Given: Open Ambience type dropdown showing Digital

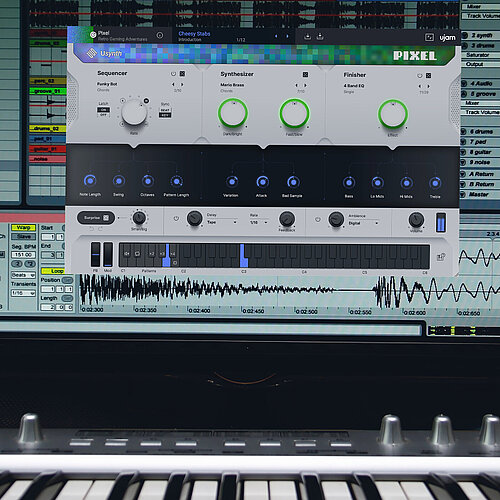Looking at the screenshot, I should coord(363,223).
